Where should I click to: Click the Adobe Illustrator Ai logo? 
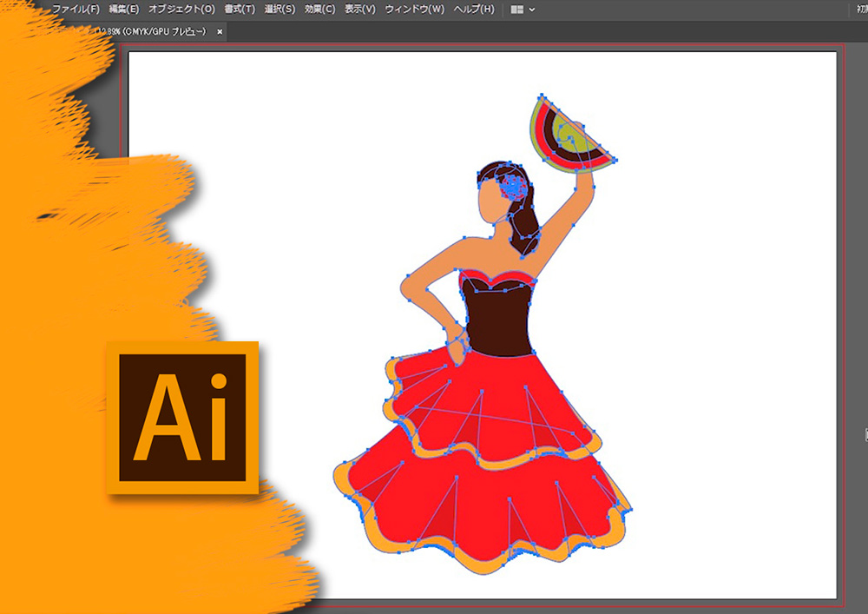point(183,418)
